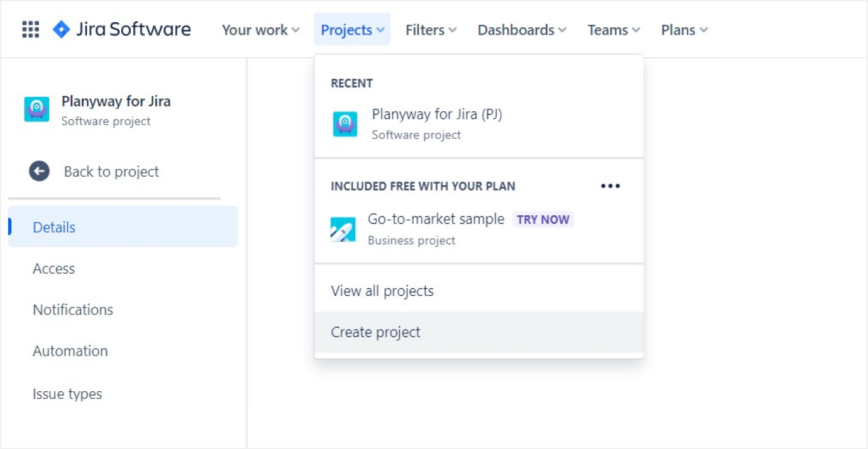Open Issue types settings

(x=67, y=394)
